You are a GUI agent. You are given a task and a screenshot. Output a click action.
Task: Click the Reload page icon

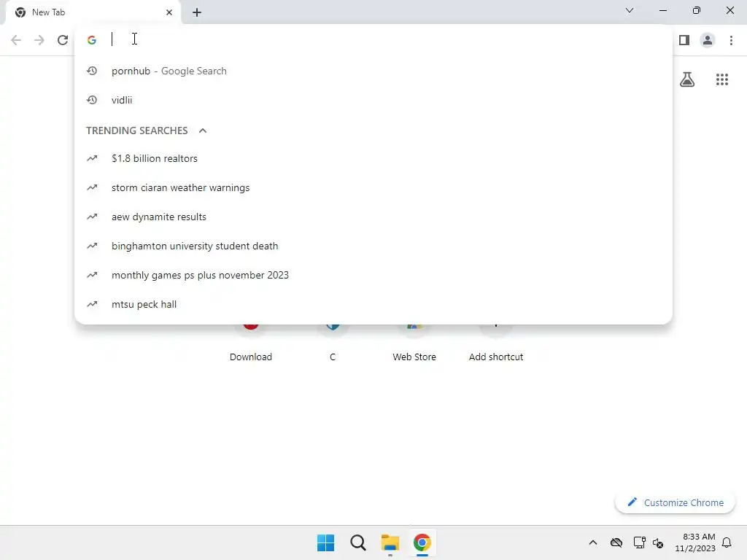63,40
